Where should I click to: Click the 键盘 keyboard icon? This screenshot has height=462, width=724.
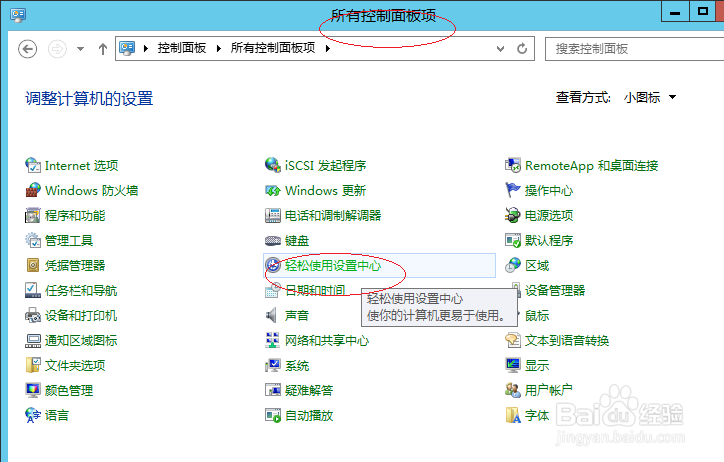coord(273,240)
